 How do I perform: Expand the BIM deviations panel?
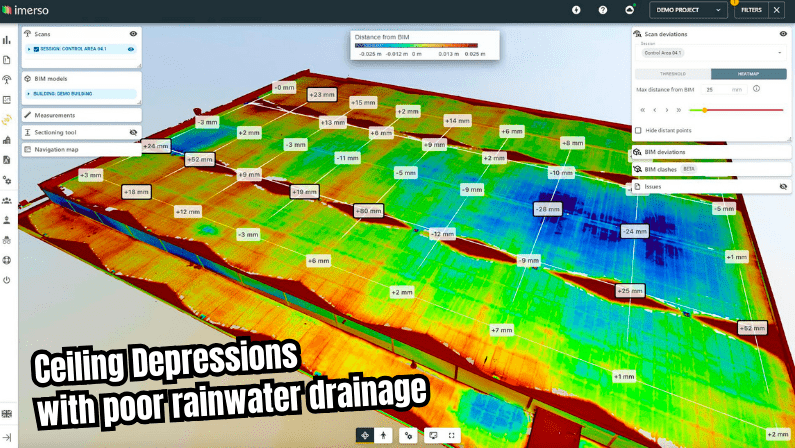point(711,152)
